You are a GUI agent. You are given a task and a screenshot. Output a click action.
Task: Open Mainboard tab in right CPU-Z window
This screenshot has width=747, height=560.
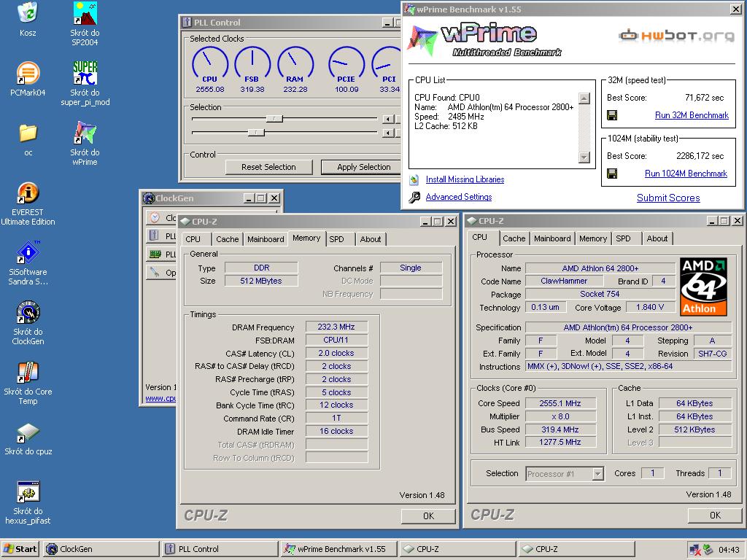552,238
